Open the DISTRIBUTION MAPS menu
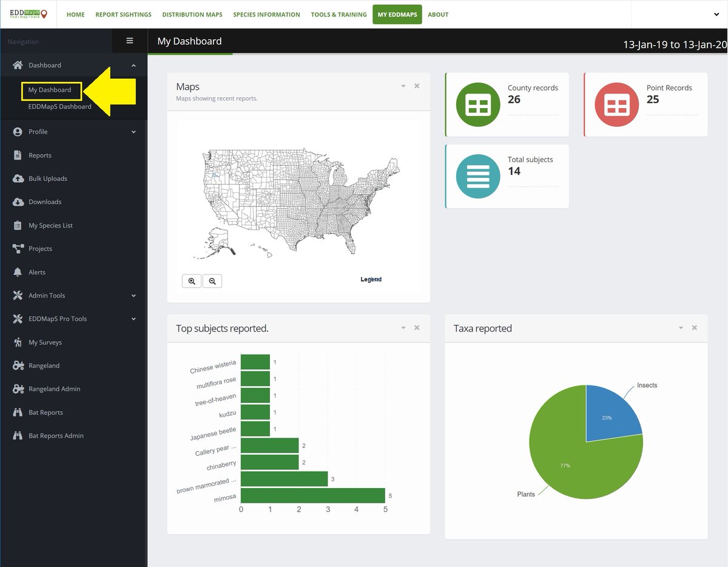Screen dimensions: 728x567 tap(192, 15)
